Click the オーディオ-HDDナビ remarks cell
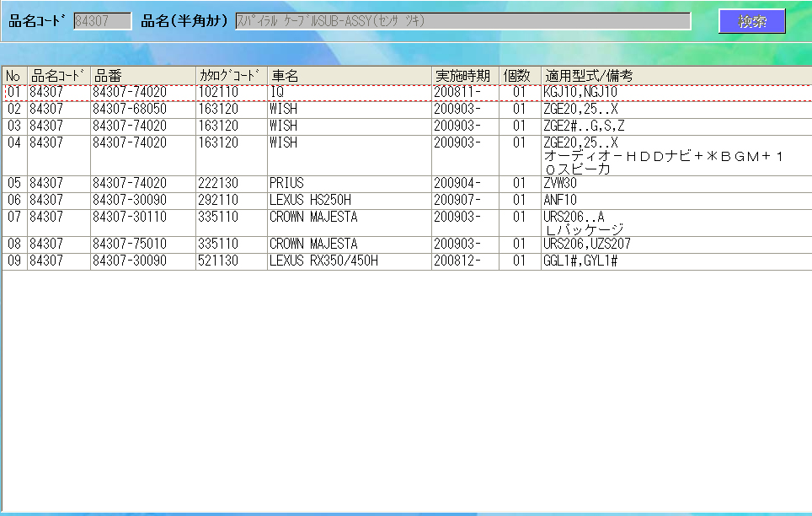Viewport: 812px width, 516px height. pos(676,156)
